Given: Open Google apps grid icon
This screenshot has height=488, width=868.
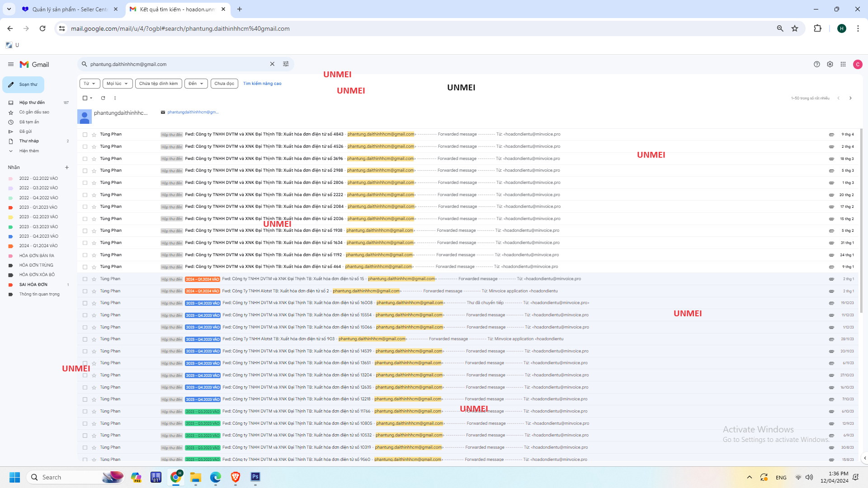Looking at the screenshot, I should (843, 64).
